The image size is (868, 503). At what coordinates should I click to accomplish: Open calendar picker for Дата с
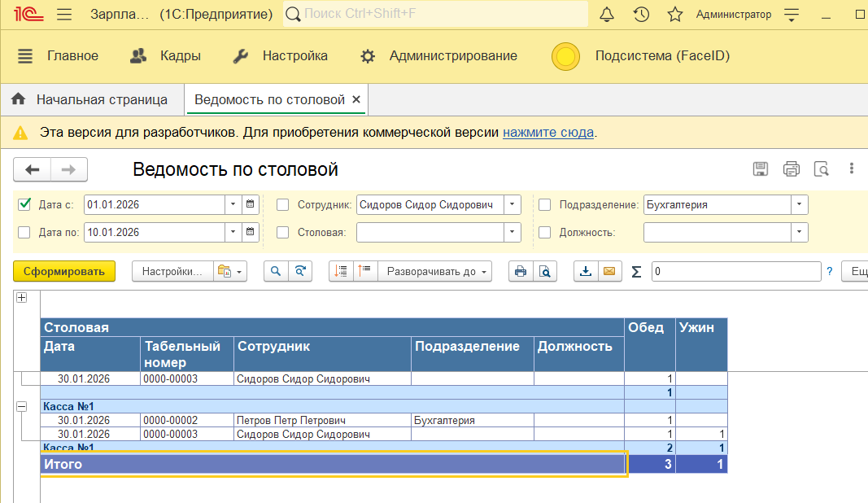pyautogui.click(x=251, y=205)
